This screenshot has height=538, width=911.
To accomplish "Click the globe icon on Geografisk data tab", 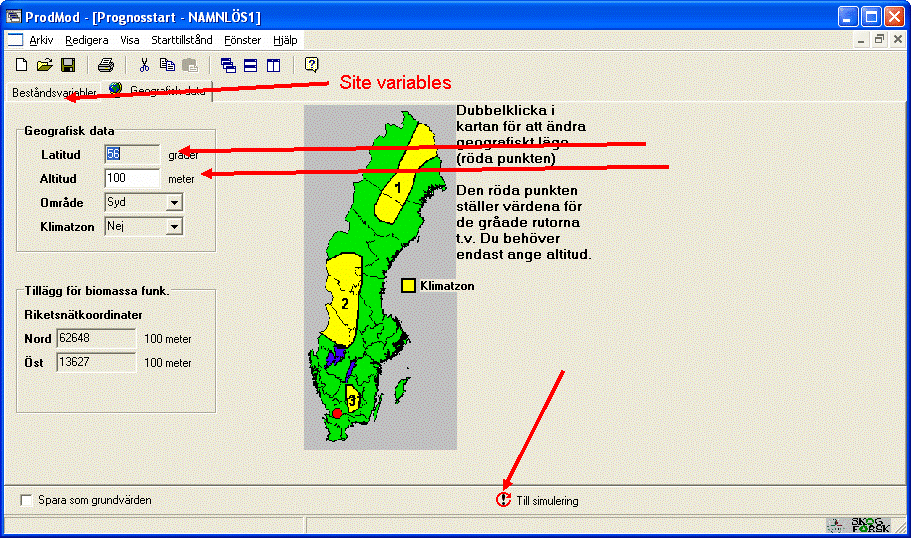I will pyautogui.click(x=116, y=89).
